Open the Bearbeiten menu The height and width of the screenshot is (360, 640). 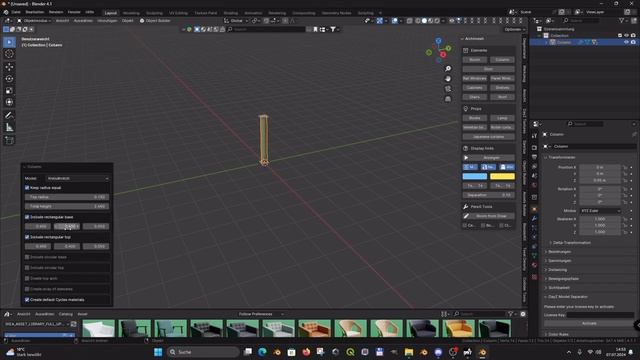(35, 12)
